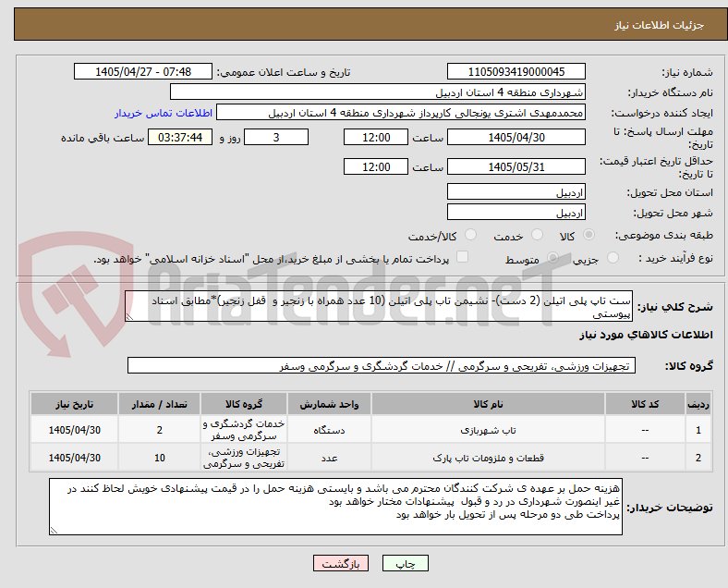The height and width of the screenshot is (588, 728).
Task: Click the تعداد / مقدار column header
Action: pyautogui.click(x=159, y=404)
